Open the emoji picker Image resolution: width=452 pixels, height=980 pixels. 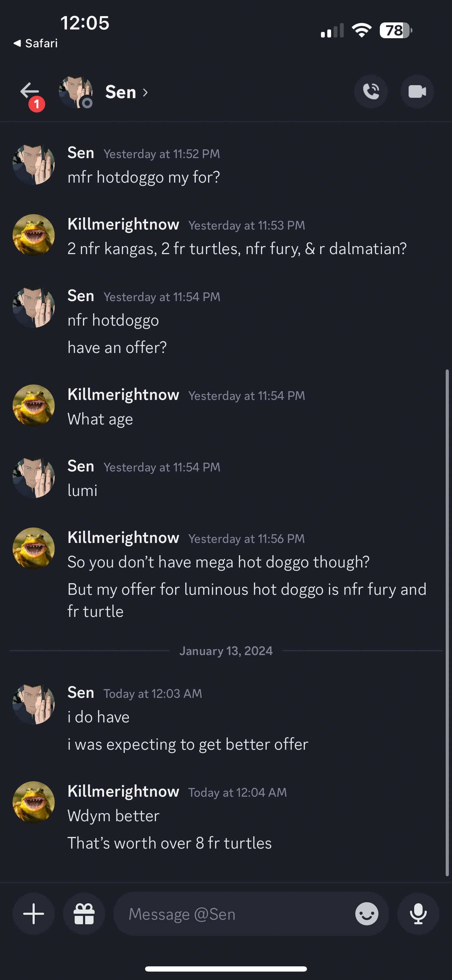point(366,914)
